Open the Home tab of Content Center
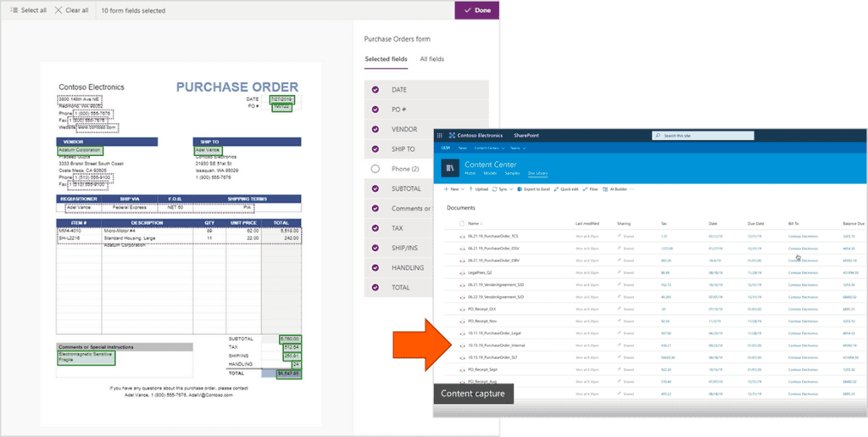868x437 pixels. point(470,173)
